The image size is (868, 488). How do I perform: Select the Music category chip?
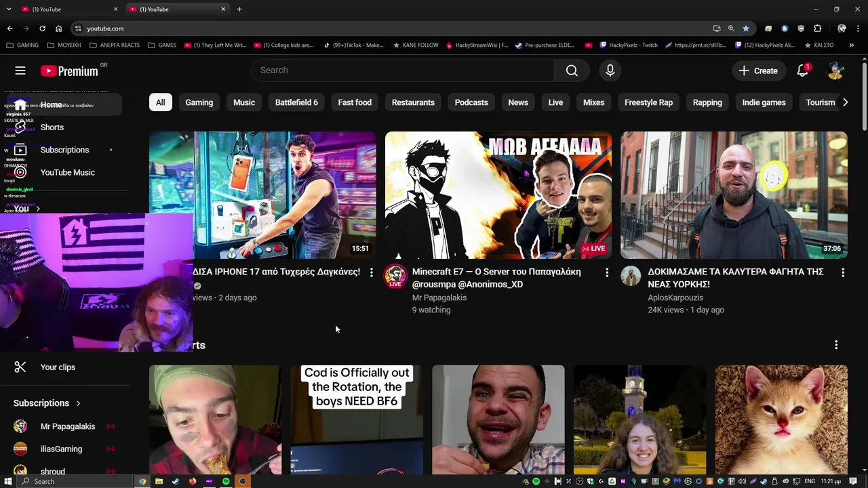coord(244,102)
